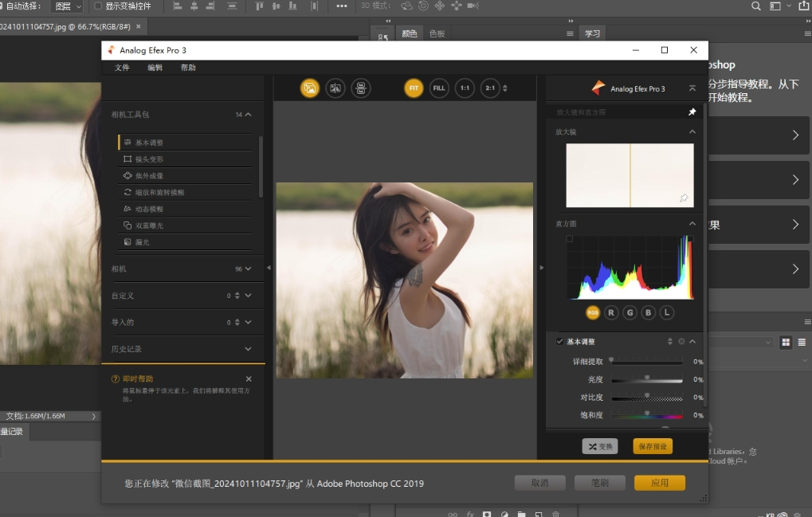Screen dimensions: 812x517
Task: Open the 双重曝光 double exposure tool
Action: click(x=149, y=225)
